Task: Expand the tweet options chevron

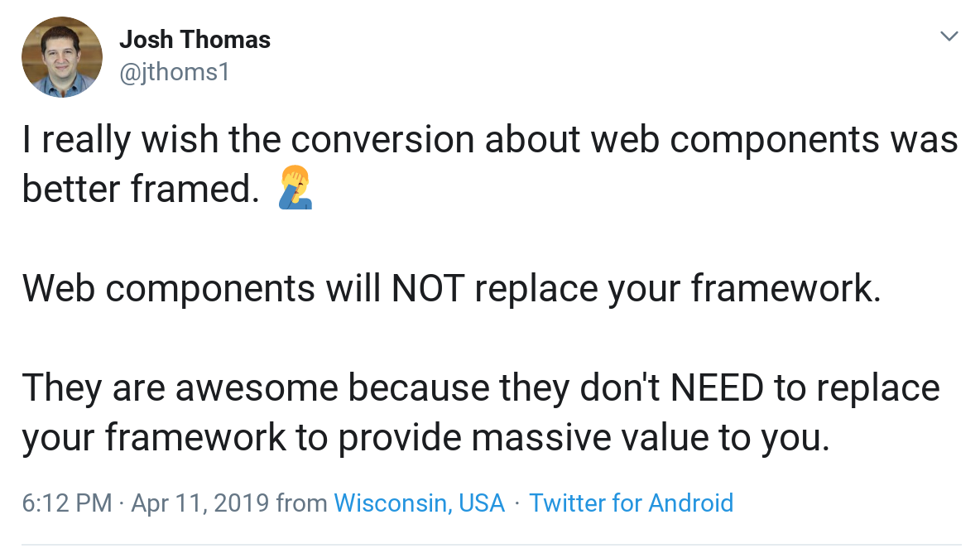Action: tap(949, 36)
